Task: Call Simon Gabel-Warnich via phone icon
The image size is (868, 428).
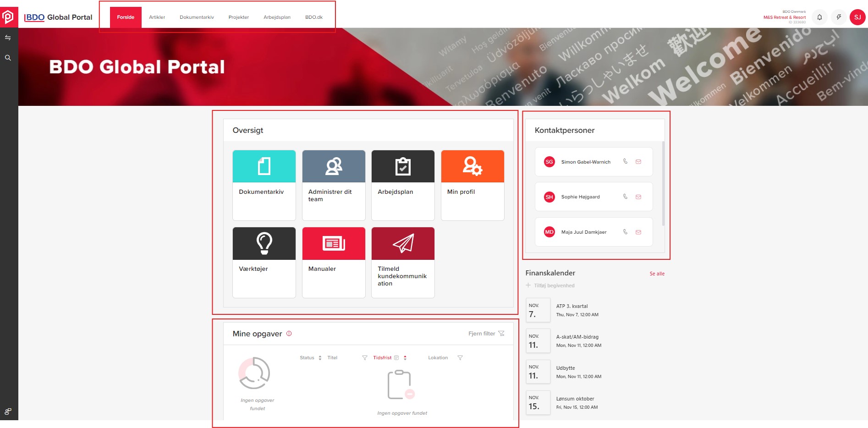Action: (625, 161)
